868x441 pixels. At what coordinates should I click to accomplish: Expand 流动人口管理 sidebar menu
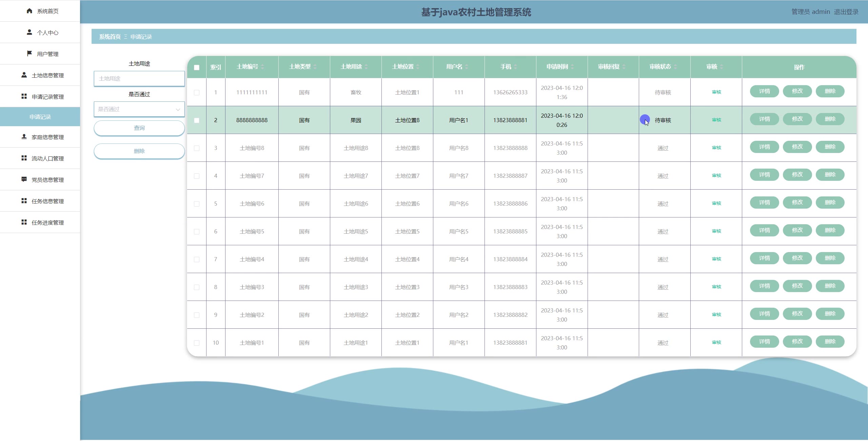tap(40, 158)
